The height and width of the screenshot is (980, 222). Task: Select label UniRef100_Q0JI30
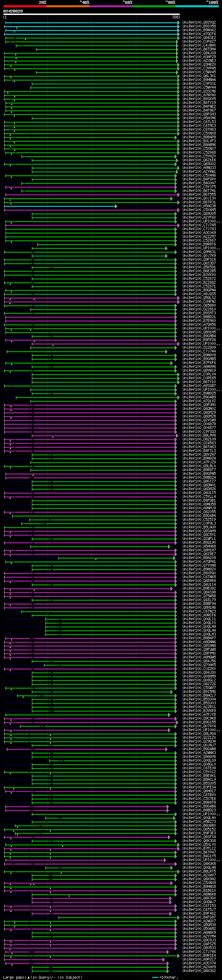(x=199, y=198)
